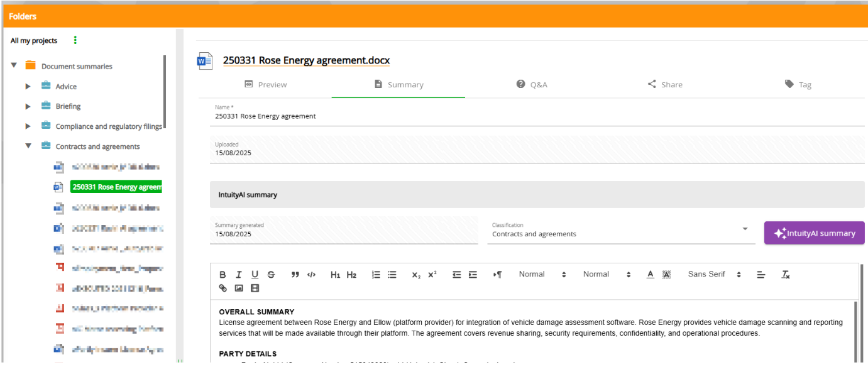Select the Compliance and regulatory filings label

pyautogui.click(x=109, y=126)
